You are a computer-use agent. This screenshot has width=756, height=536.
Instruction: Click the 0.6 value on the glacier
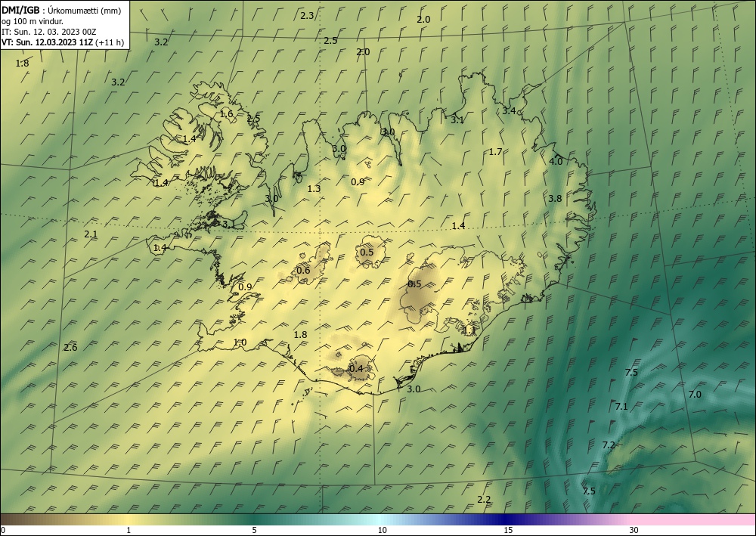pyautogui.click(x=303, y=271)
